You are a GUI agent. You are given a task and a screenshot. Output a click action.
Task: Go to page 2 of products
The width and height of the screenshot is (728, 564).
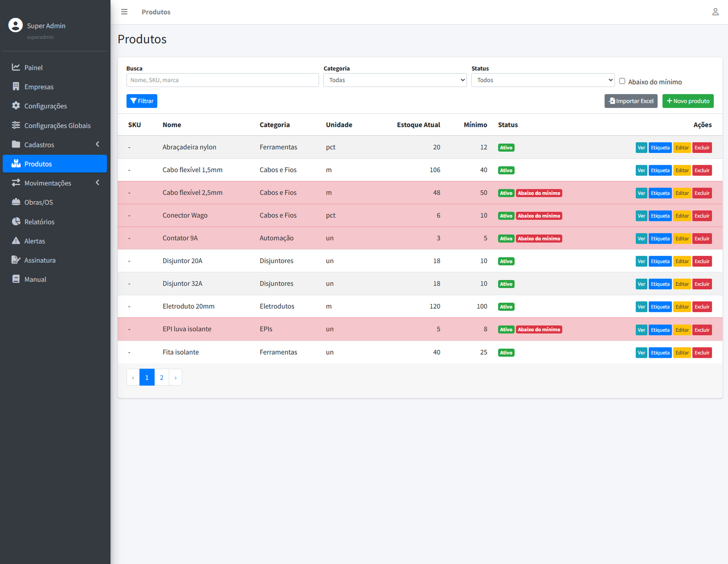[162, 377]
